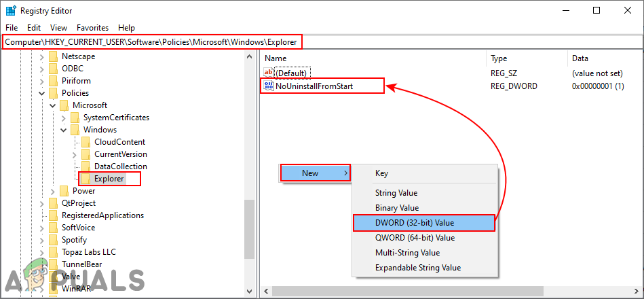644x299 pixels.
Task: Click the Netscape folder icon
Action: tap(53, 56)
